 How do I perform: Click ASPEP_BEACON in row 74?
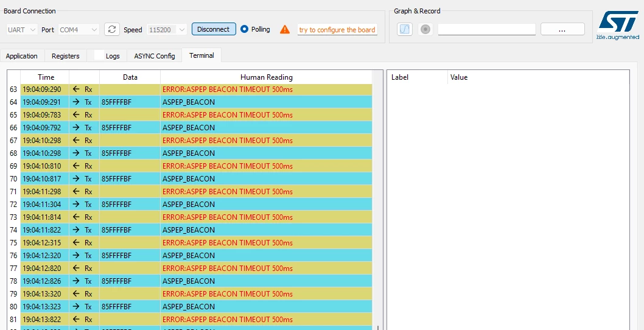[x=189, y=230]
